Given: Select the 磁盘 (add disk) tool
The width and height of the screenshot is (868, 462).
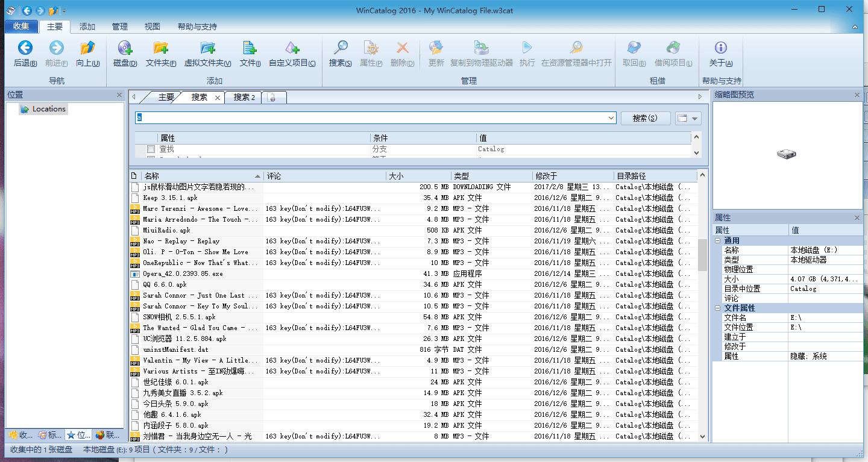Looking at the screenshot, I should [x=124, y=54].
